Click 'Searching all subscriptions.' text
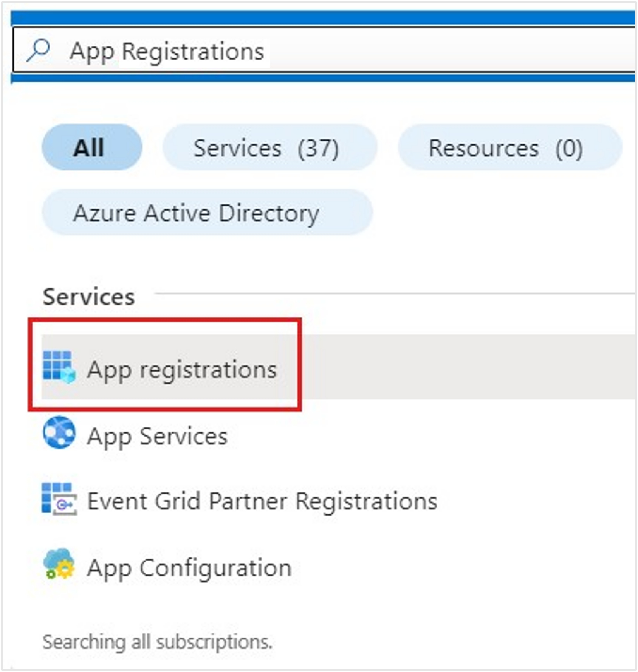The width and height of the screenshot is (638, 672). pyautogui.click(x=157, y=642)
